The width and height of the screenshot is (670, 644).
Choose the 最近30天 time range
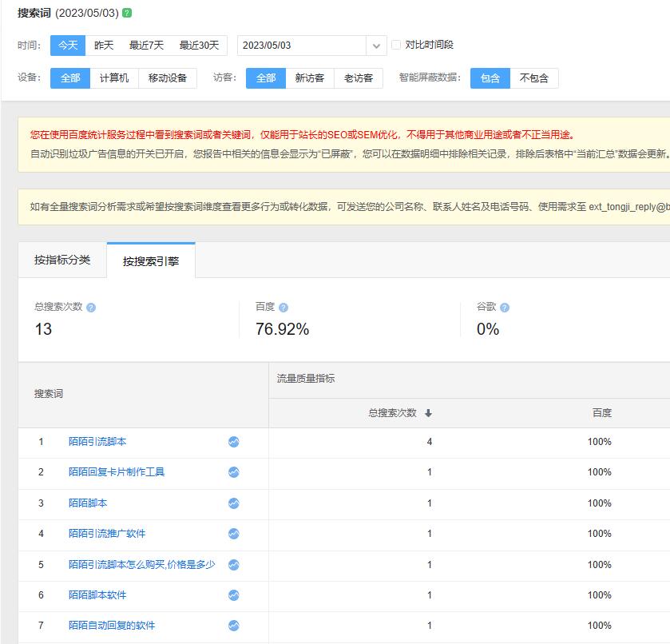click(199, 46)
